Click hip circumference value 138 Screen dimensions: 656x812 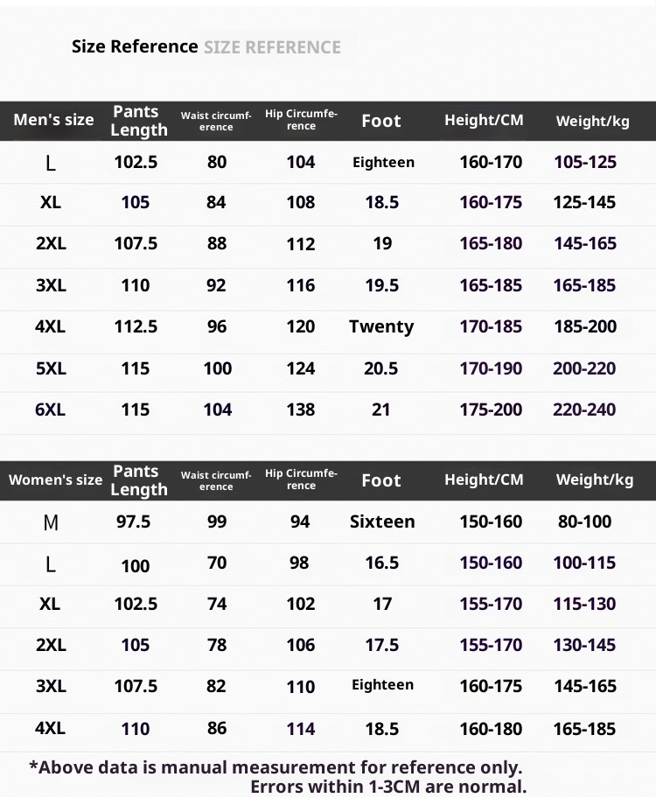point(301,409)
